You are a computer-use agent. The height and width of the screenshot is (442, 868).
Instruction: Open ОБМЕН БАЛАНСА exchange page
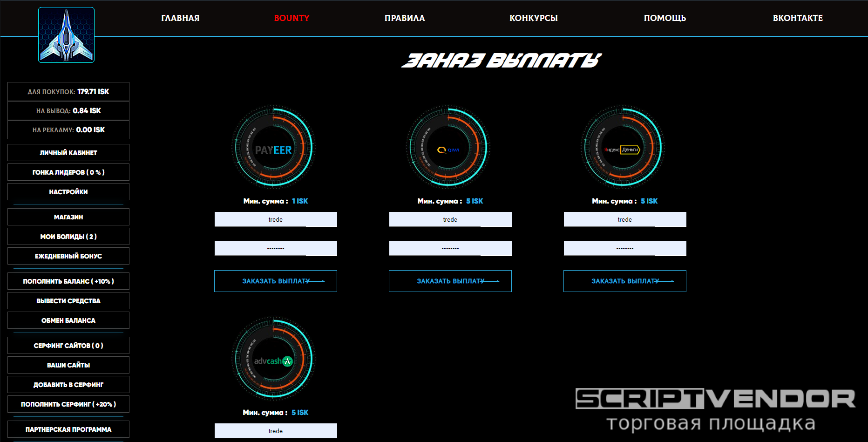pyautogui.click(x=68, y=320)
